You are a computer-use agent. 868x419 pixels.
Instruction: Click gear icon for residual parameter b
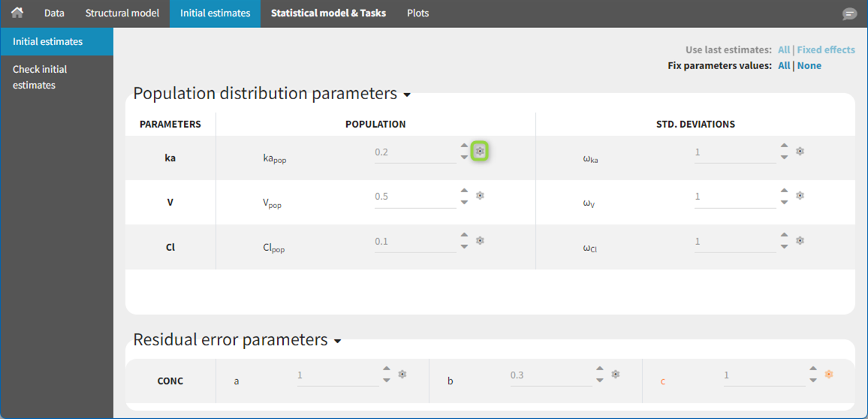point(616,374)
